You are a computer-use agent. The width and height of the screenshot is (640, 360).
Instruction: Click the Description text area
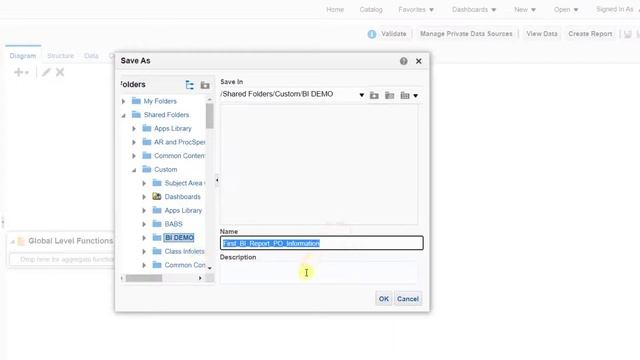(x=319, y=272)
